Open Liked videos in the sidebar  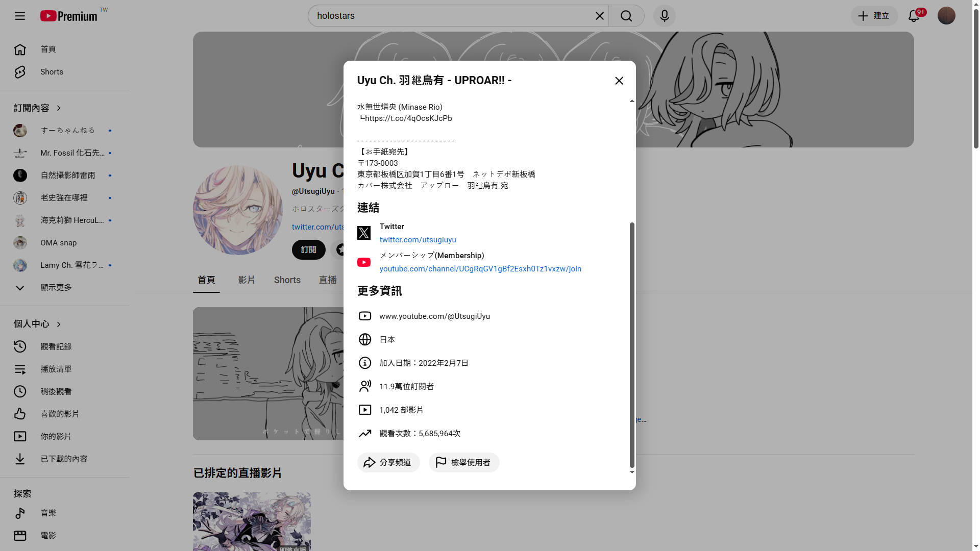coord(59,414)
